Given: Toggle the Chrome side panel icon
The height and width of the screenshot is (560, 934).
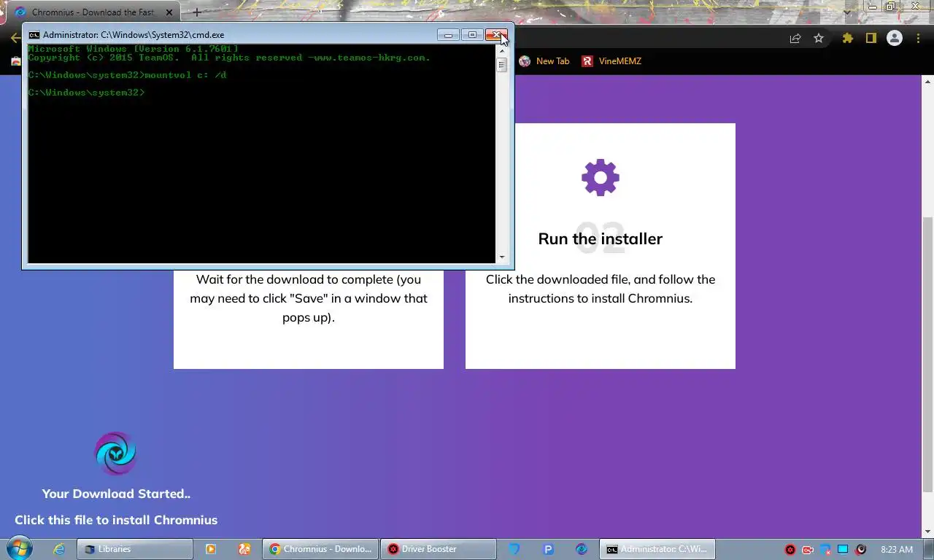Looking at the screenshot, I should (871, 39).
